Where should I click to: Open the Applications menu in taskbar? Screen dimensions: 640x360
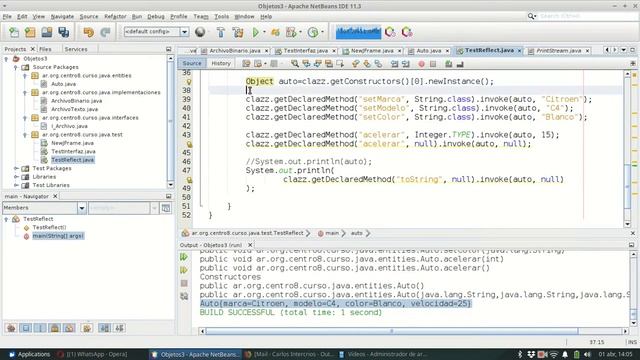(29, 354)
